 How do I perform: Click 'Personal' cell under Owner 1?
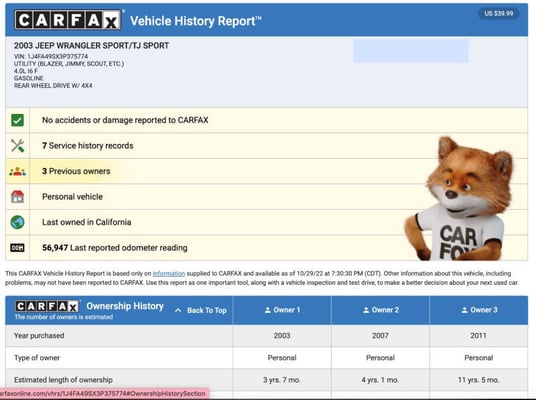click(282, 358)
